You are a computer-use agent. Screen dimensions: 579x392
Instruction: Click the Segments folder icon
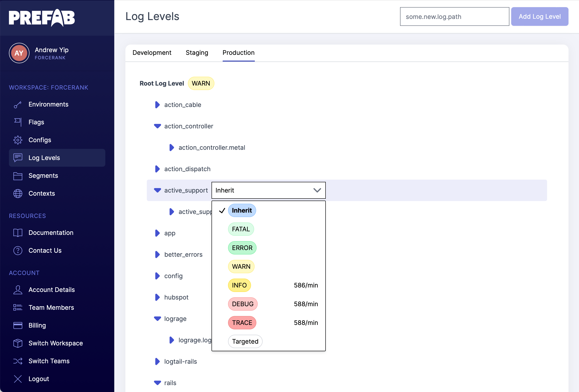[x=18, y=176]
